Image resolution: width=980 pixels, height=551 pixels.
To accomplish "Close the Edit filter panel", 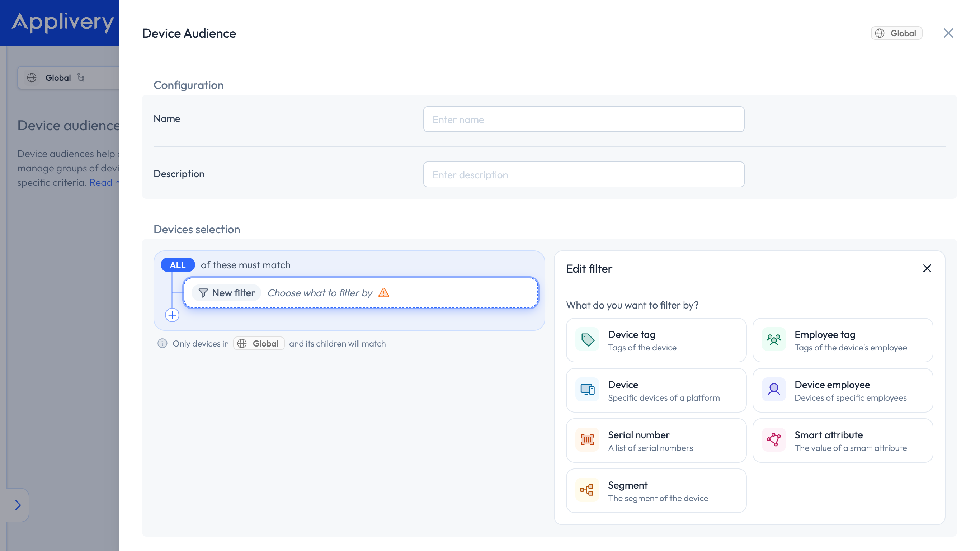I will pyautogui.click(x=927, y=269).
